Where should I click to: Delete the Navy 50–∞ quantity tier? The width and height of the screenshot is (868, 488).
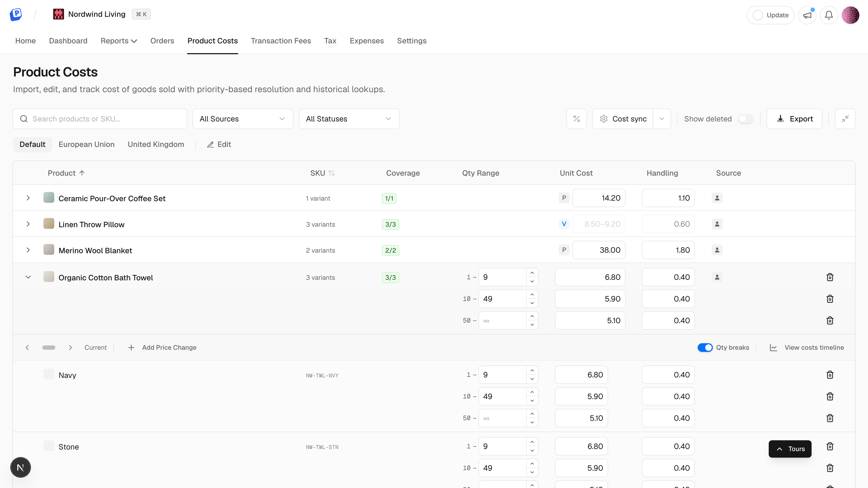pyautogui.click(x=830, y=418)
